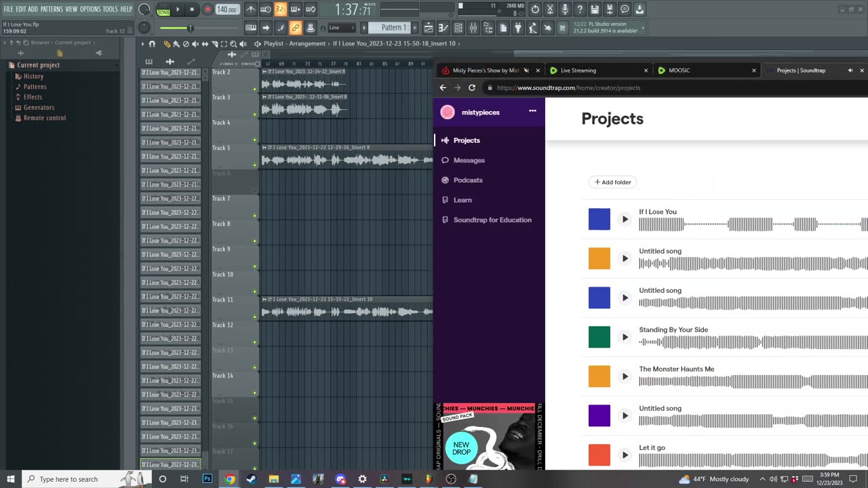Play the Standing By Your Side project

[x=625, y=337]
